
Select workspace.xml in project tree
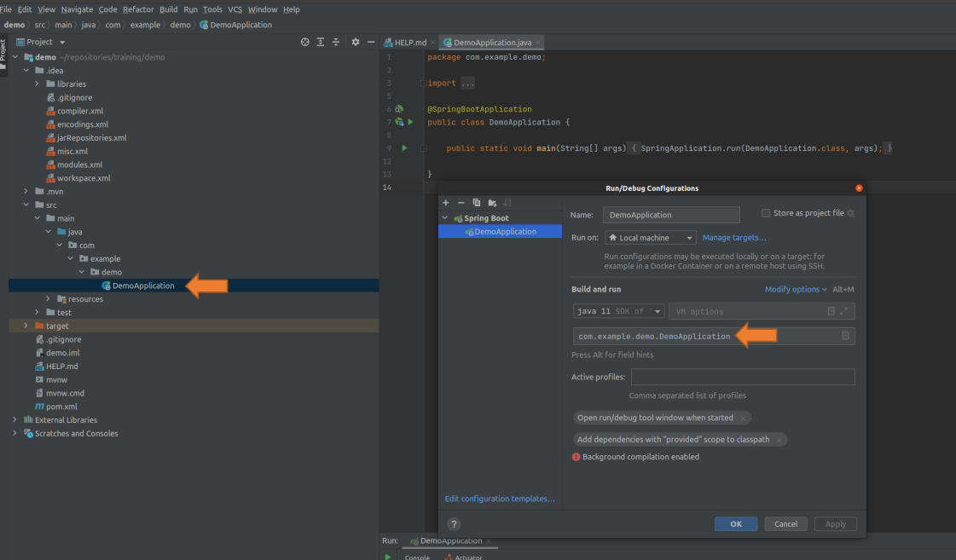[x=84, y=178]
